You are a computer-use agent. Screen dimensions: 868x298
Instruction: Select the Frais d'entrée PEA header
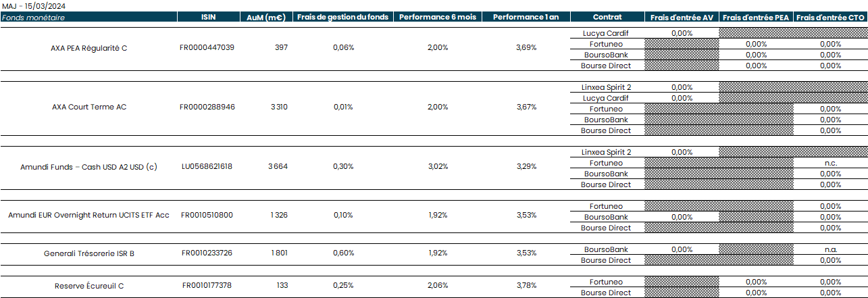pyautogui.click(x=756, y=17)
